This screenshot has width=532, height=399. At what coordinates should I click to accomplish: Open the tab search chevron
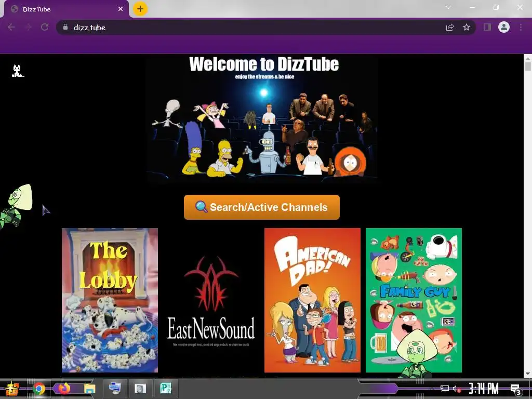448,7
